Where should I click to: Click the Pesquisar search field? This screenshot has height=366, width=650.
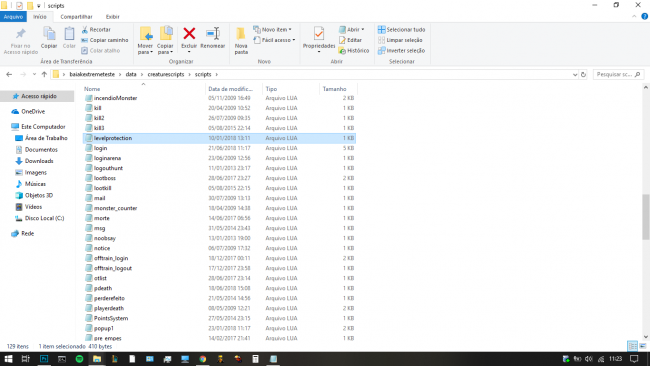[x=618, y=74]
